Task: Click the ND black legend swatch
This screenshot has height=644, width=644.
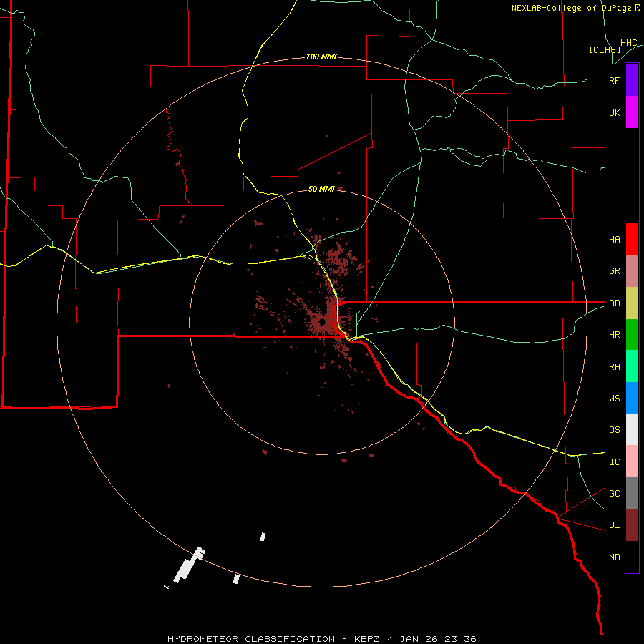Action: click(632, 557)
